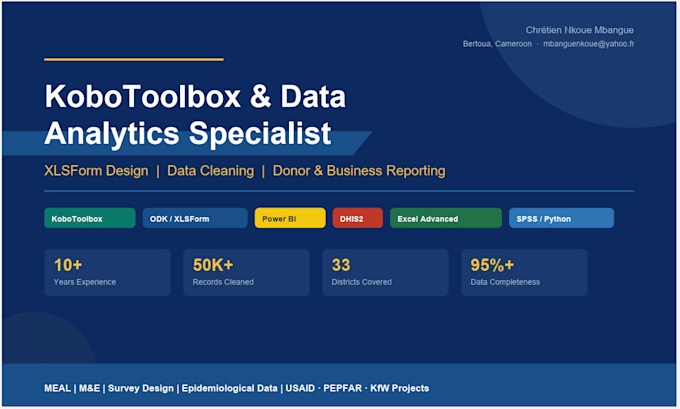Screen dimensions: 680x409
Task: Click the 10+ Years Experience card
Action: [x=108, y=272]
